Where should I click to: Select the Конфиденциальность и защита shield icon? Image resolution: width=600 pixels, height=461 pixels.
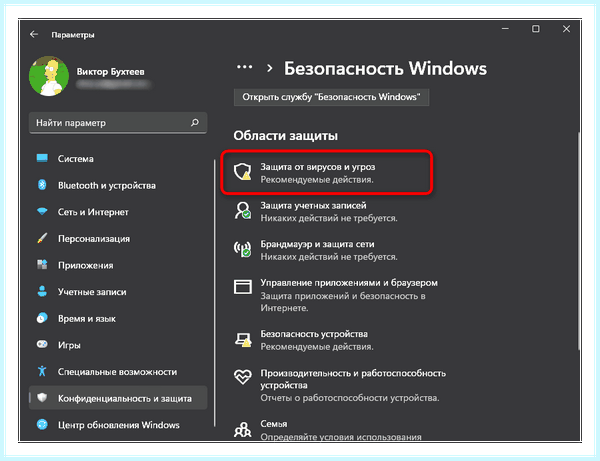point(42,397)
